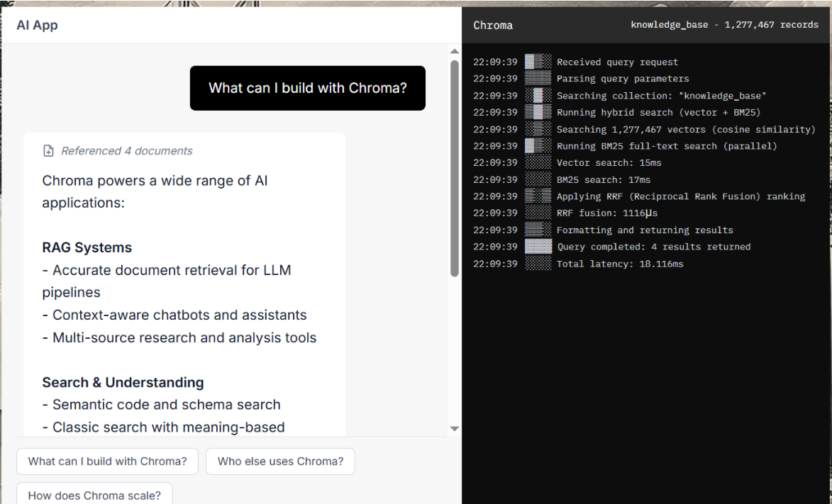
Task: Select the black 'What can I build with Chroma?' message bubble
Action: coord(308,88)
